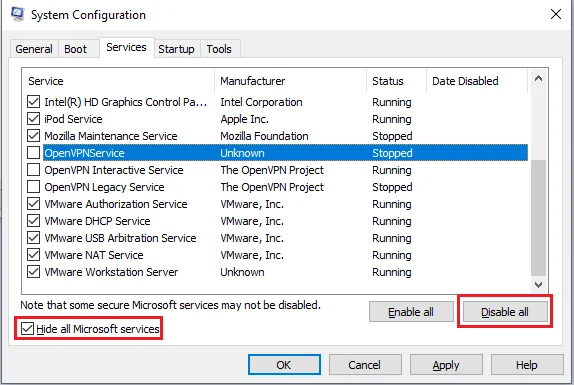This screenshot has height=385, width=574.
Task: Select VMware USB Arbitration Service name
Action: point(120,238)
